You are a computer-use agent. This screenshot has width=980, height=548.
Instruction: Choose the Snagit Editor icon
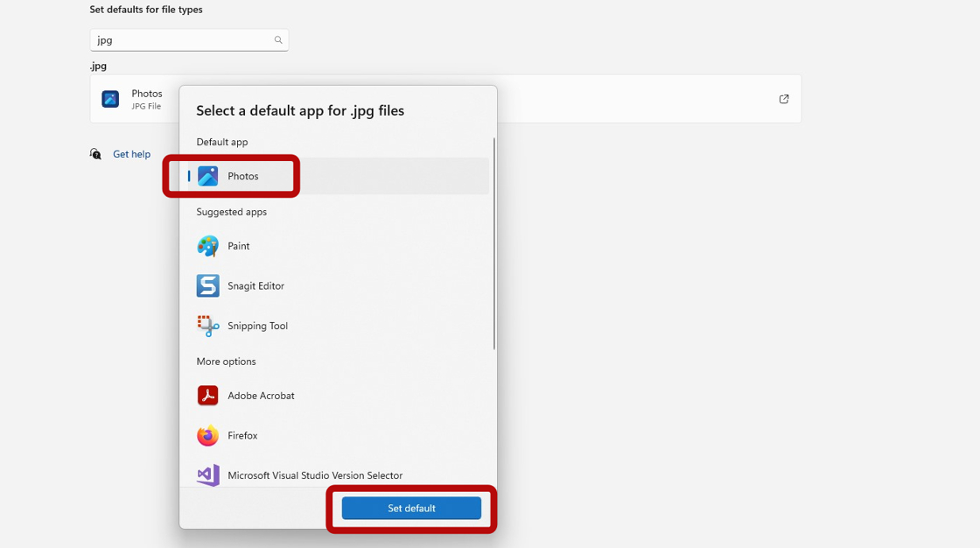(x=208, y=286)
